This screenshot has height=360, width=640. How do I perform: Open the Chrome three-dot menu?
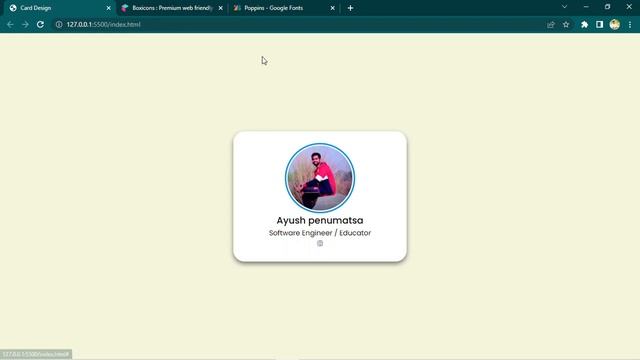point(630,24)
